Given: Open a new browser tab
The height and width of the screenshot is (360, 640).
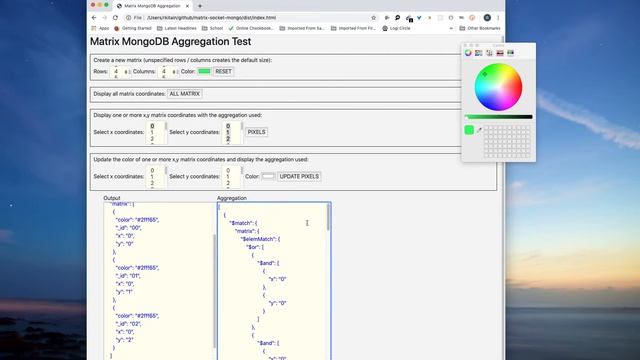Looking at the screenshot, I should 200,6.
